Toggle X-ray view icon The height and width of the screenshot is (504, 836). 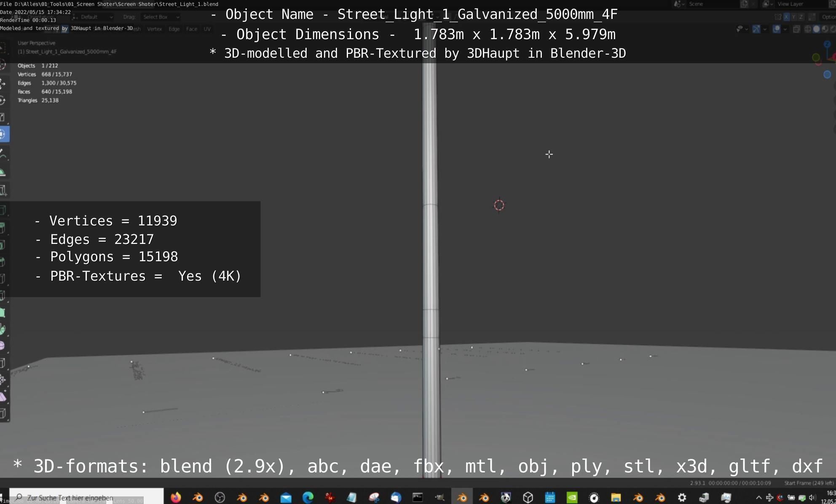(x=796, y=29)
